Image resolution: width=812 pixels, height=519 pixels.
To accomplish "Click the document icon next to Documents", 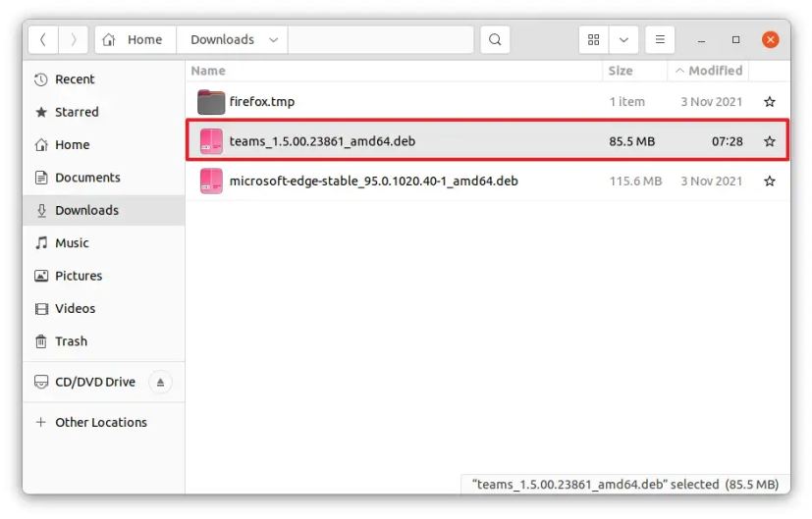I will 41,178.
